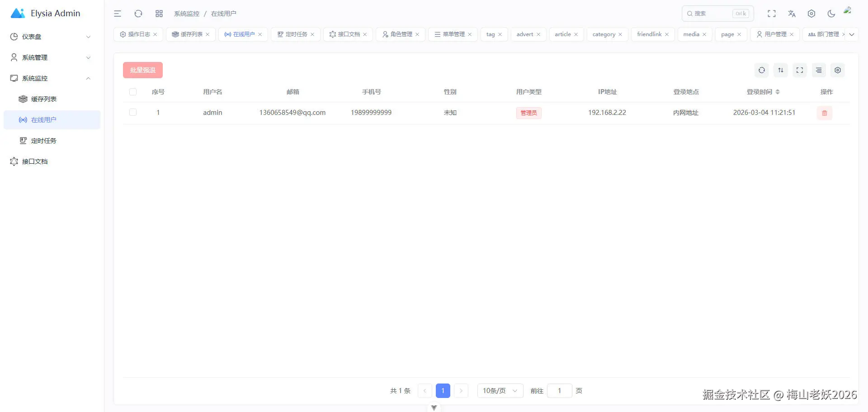Click the 系统监控 breadcrumb
This screenshot has width=868, height=412.
(187, 14)
